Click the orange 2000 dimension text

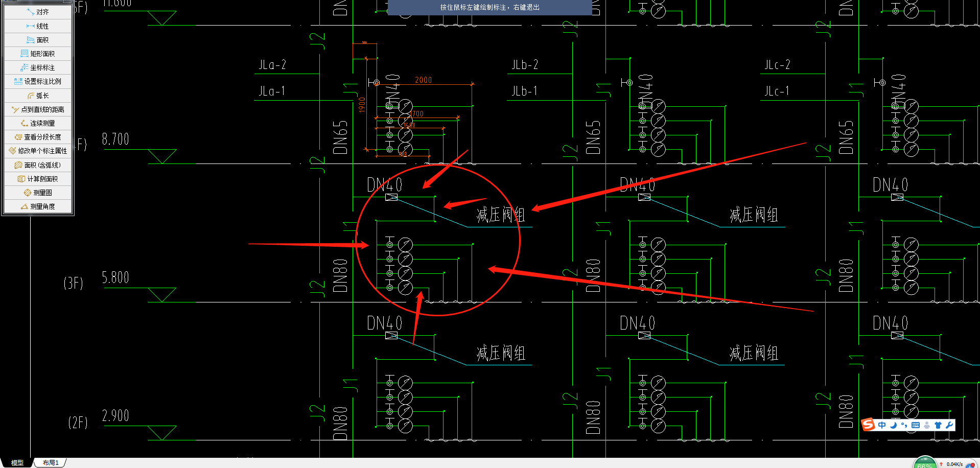pos(424,80)
